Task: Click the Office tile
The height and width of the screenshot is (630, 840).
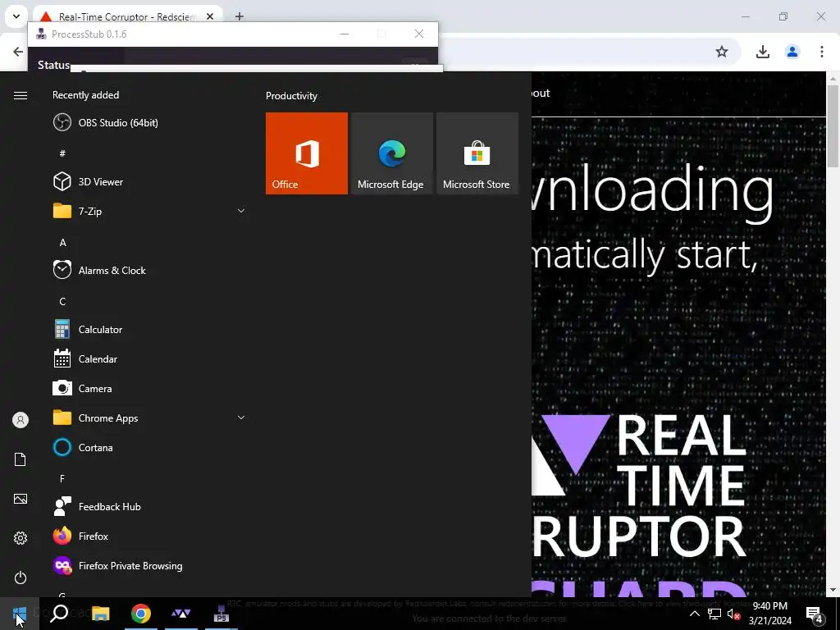Action: [307, 153]
